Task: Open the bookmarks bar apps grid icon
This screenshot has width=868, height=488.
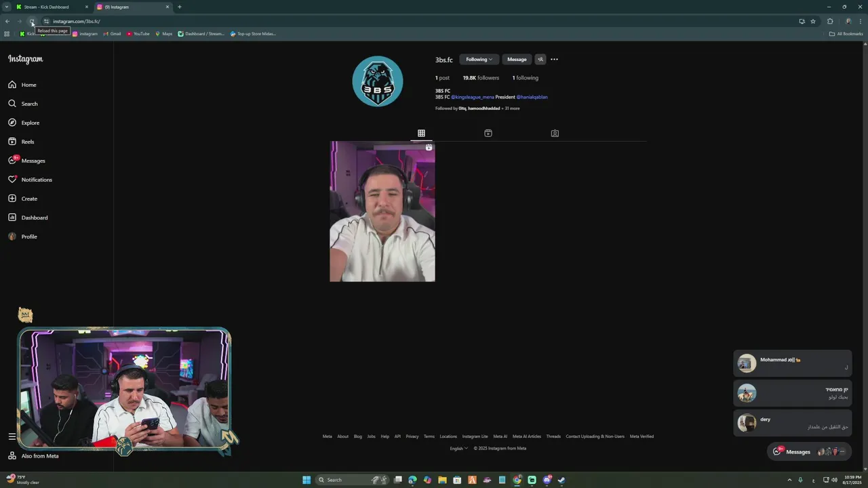Action: (7, 34)
